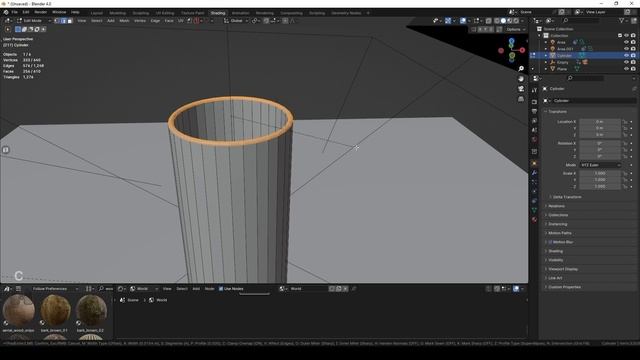Open the Tool properties tab
This screenshot has height=360, width=640.
[x=534, y=90]
